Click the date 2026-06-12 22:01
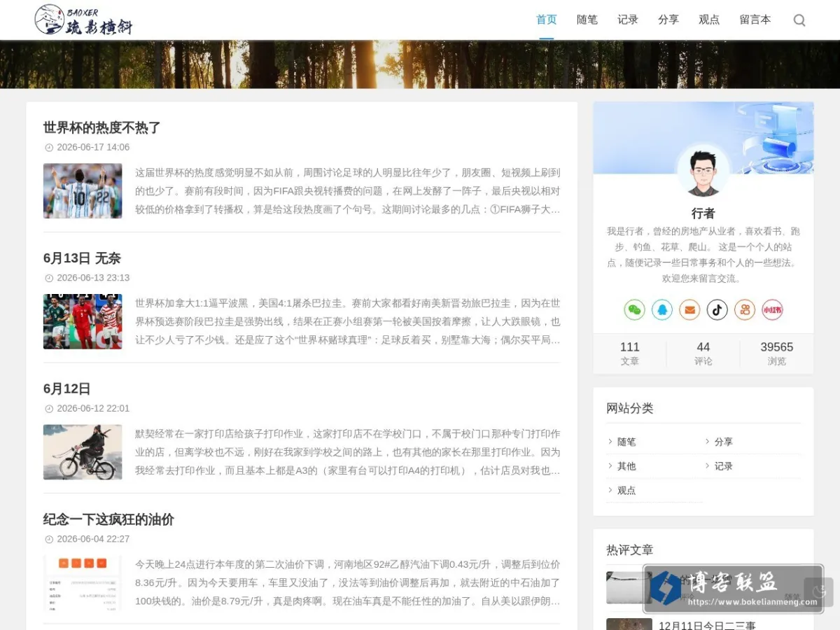 tap(93, 408)
